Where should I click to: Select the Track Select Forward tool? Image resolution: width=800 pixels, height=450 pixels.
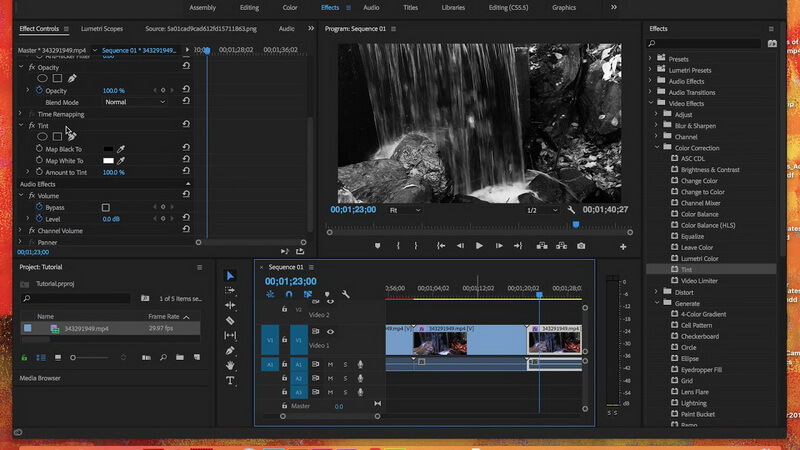[x=230, y=290]
